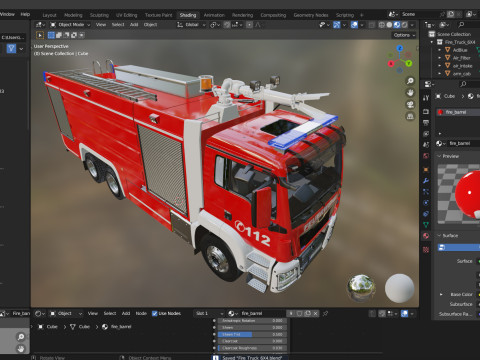Switch to the Modeling workspace tab
Screen dimensions: 480x360
tap(73, 15)
